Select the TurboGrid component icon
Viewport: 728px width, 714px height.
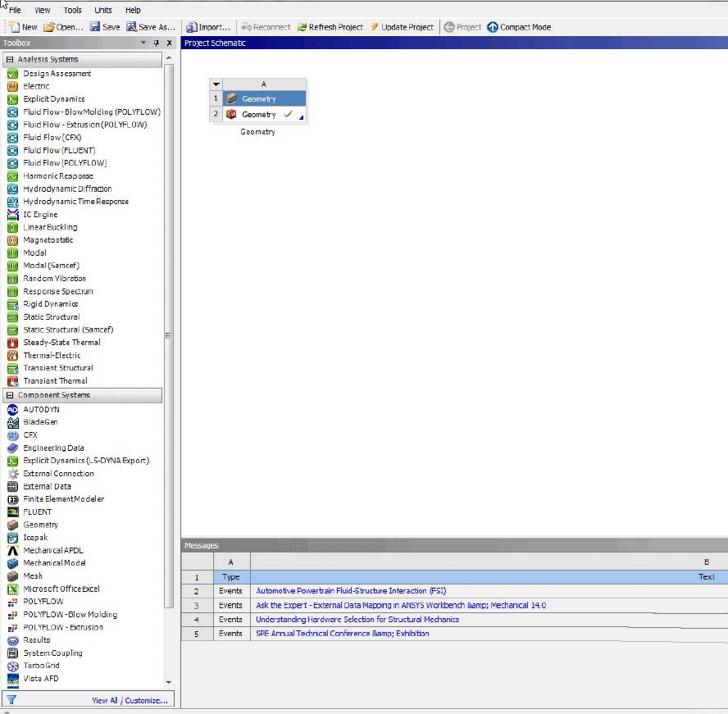click(12, 666)
